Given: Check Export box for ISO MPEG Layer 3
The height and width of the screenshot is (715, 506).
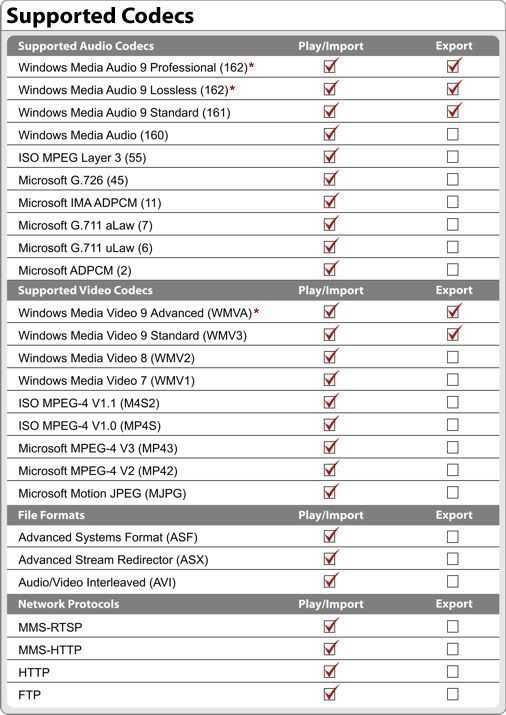Looking at the screenshot, I should (453, 156).
